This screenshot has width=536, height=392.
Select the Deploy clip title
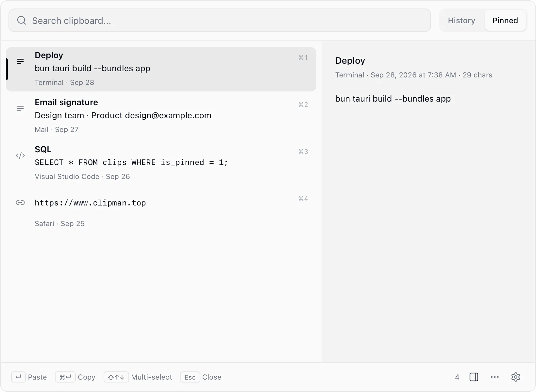[49, 55]
